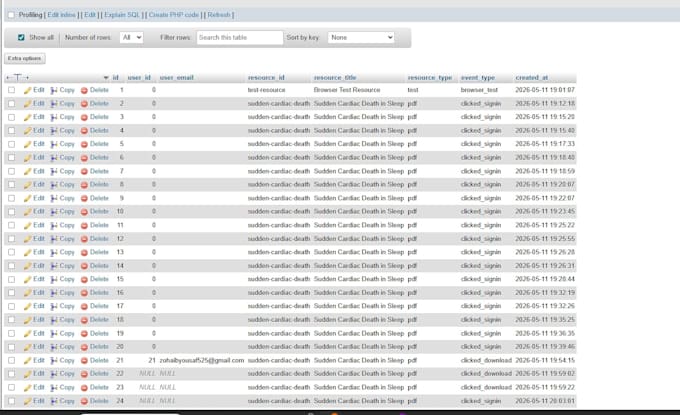This screenshot has height=415, width=680.
Task: Click the red Delete icon in row 6
Action: [x=84, y=157]
